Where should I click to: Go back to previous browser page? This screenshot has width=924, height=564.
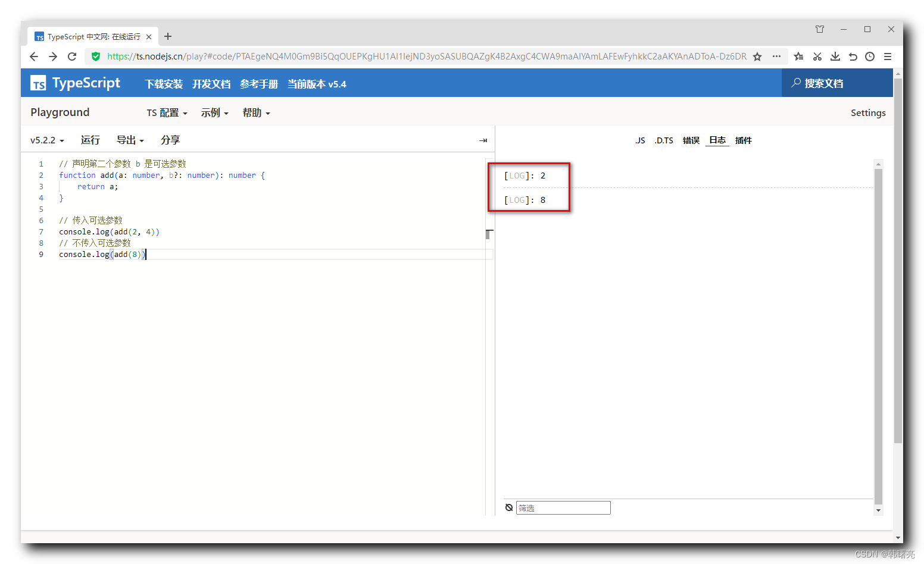[34, 57]
